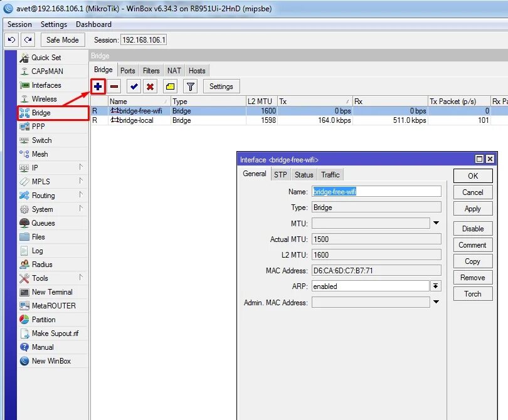
Task: Toggle the Safe Mode button
Action: click(x=63, y=40)
